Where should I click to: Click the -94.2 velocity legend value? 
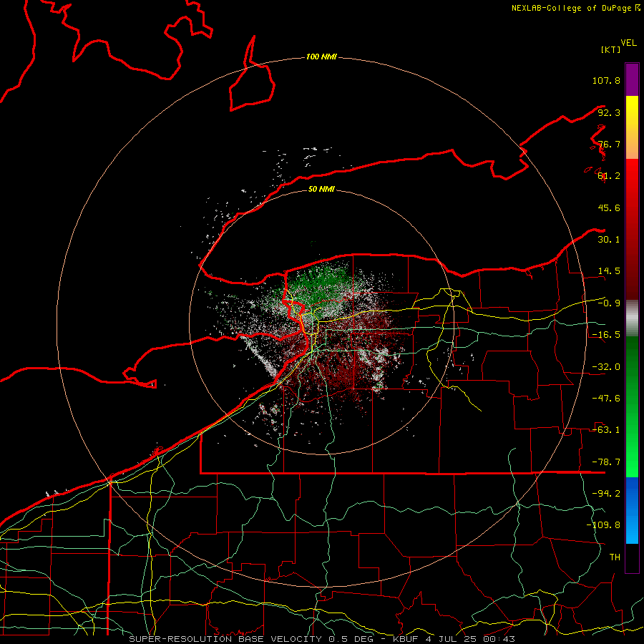point(606,494)
